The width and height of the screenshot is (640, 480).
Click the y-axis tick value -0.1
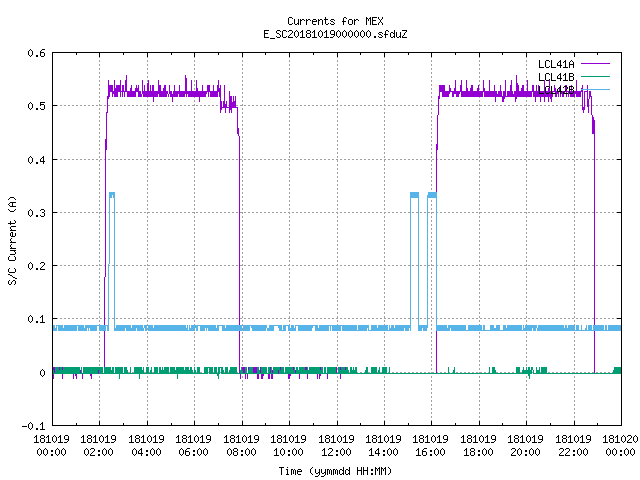(x=33, y=426)
